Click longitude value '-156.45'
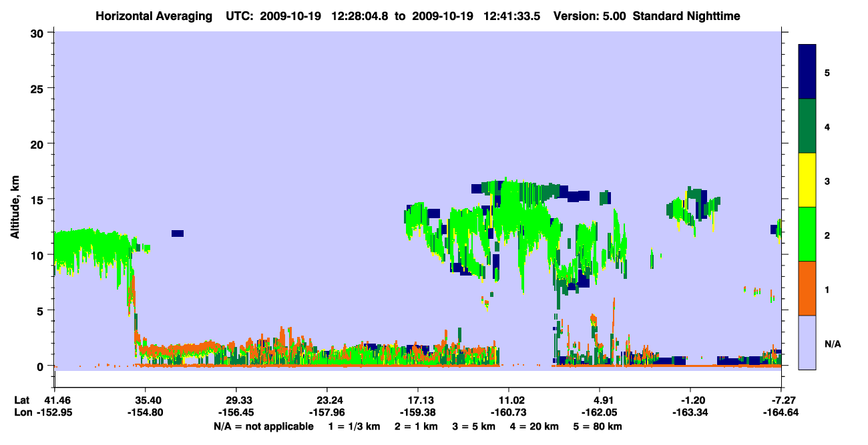Viewport: 868px width, 445px height. click(x=236, y=413)
